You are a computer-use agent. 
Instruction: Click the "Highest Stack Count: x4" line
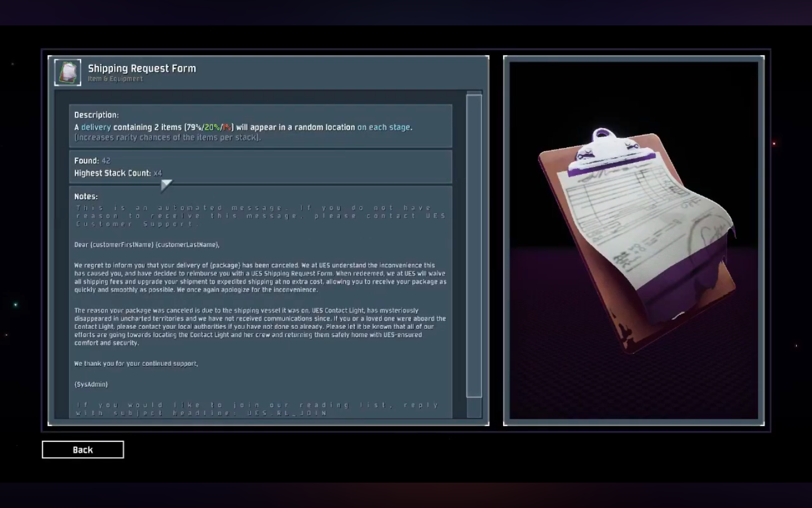[x=118, y=173]
